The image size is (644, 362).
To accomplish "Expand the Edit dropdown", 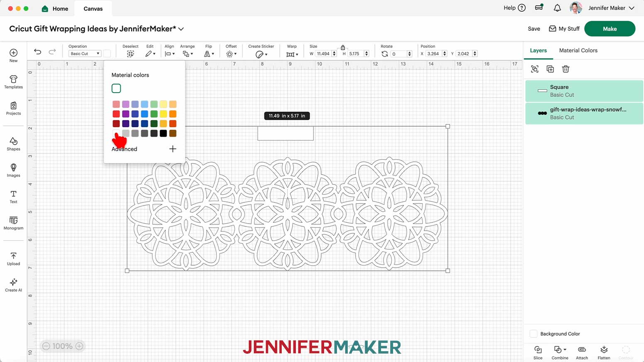I will [x=150, y=54].
